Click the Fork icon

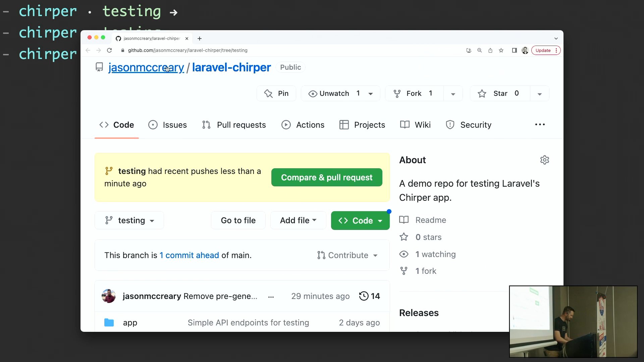(397, 93)
